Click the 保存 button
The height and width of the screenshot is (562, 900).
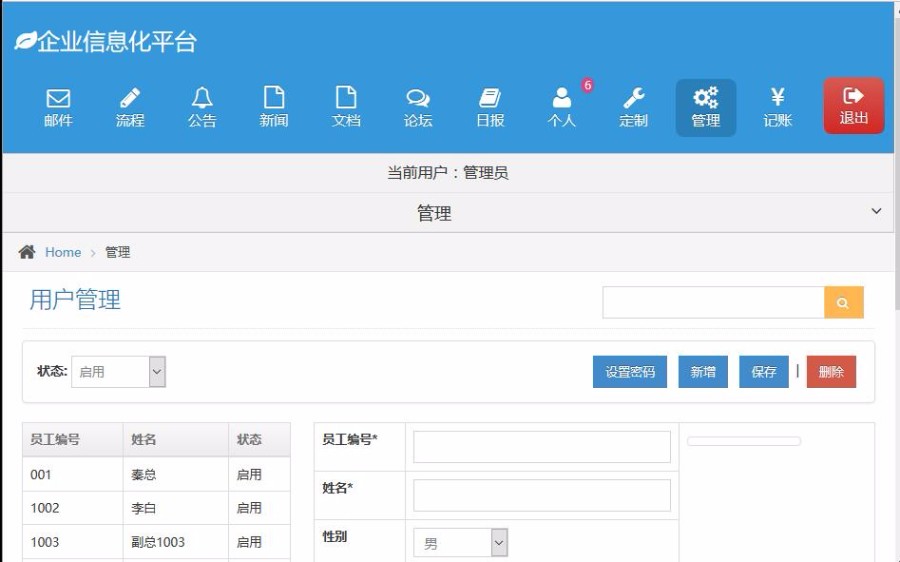coord(764,372)
